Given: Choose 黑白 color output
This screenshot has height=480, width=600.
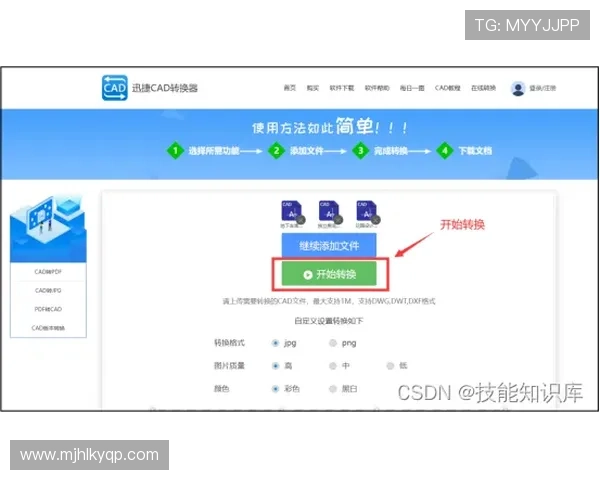Looking at the screenshot, I should (333, 389).
